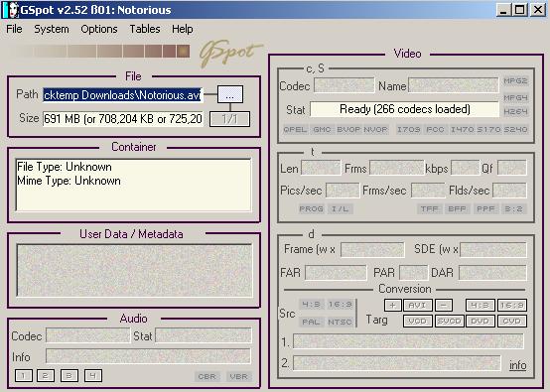Viewport: 550px width, 392px height.
Task: Click the kbps bitrate field
Action: click(465, 168)
